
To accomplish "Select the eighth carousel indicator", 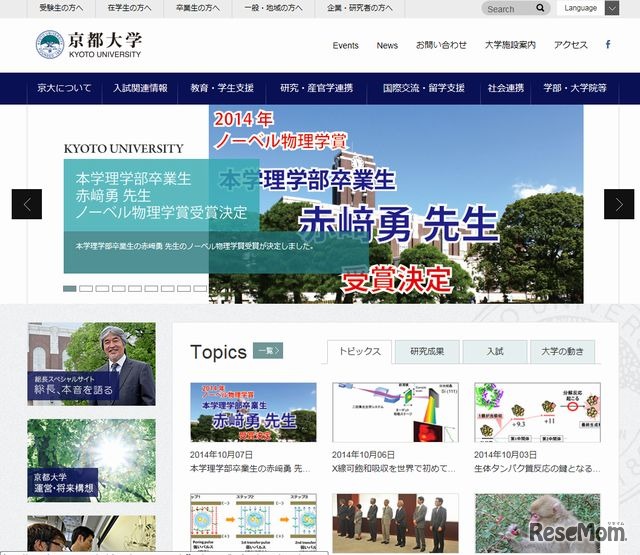I will coord(184,289).
